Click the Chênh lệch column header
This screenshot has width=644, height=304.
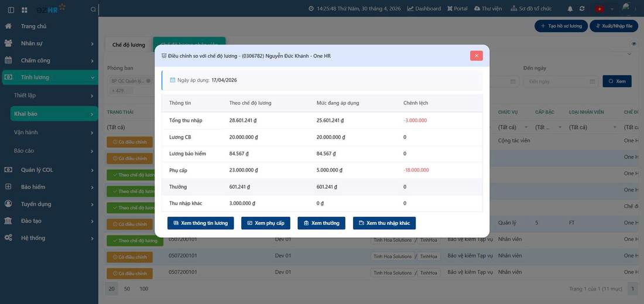pos(416,103)
